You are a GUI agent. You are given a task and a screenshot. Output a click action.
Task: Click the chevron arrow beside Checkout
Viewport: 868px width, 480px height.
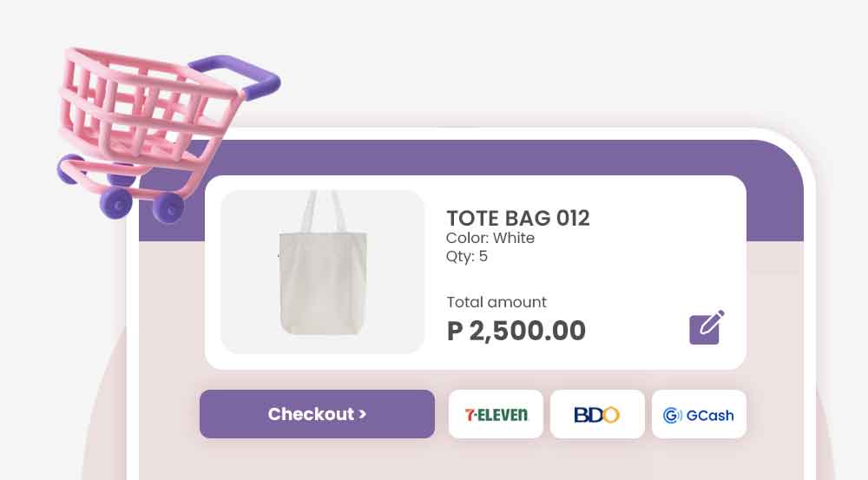363,414
